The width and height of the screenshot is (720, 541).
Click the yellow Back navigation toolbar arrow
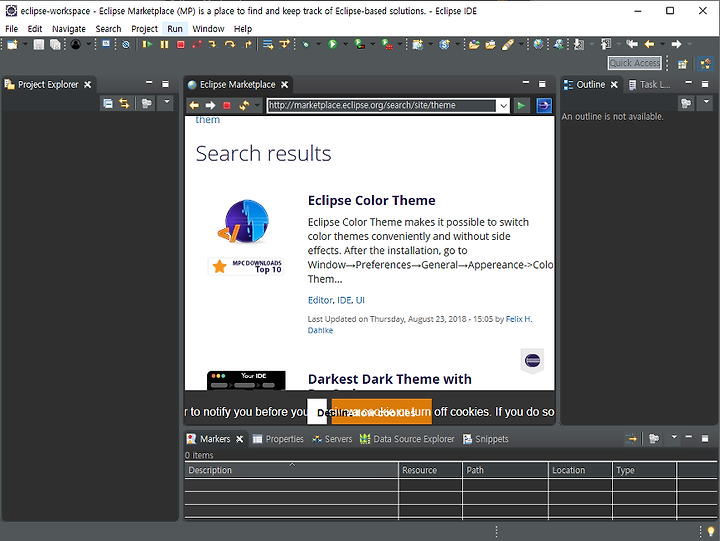[x=649, y=44]
